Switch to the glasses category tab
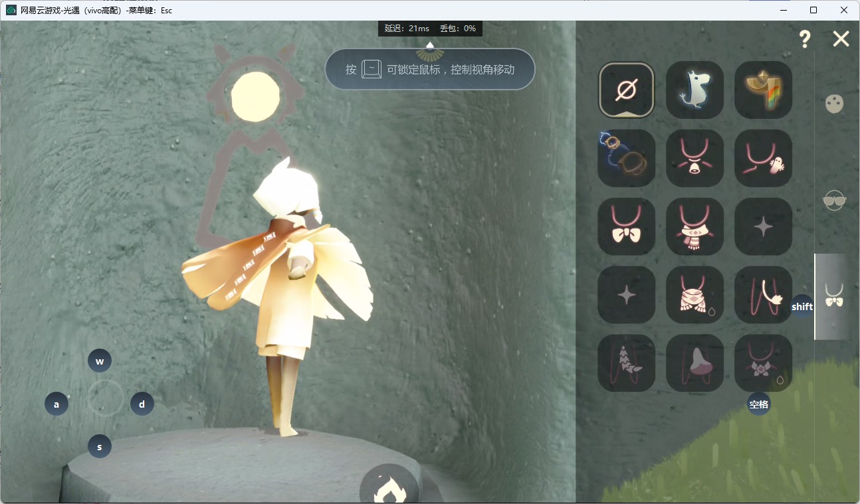This screenshot has width=860, height=504. click(834, 200)
